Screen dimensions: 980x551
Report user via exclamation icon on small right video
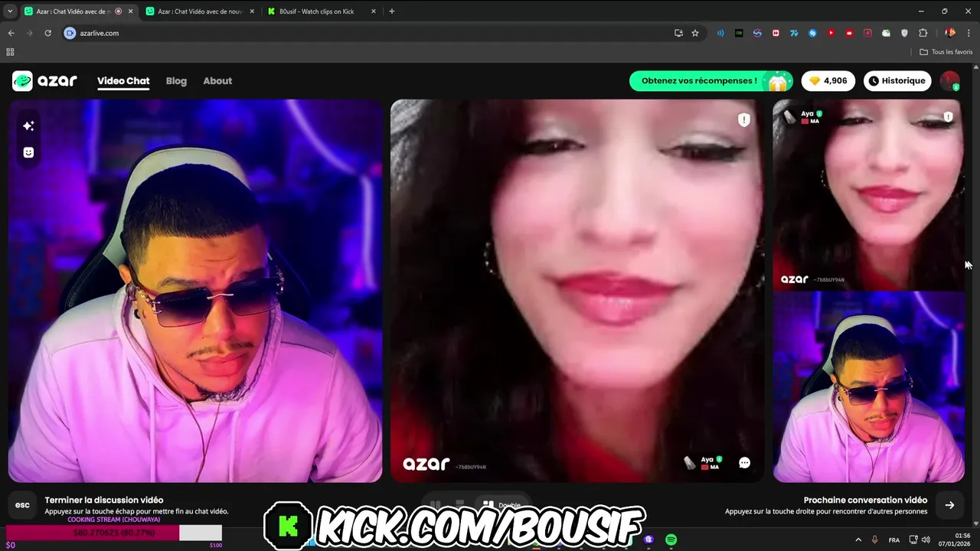[949, 117]
